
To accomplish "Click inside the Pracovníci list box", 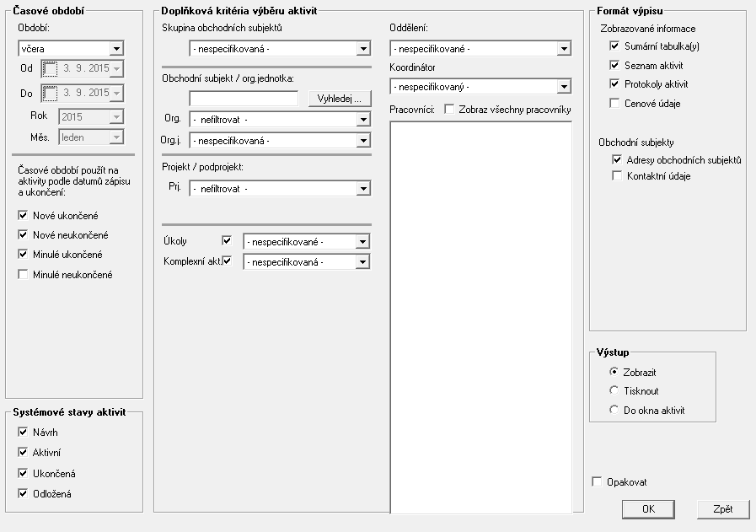I will coord(480,317).
